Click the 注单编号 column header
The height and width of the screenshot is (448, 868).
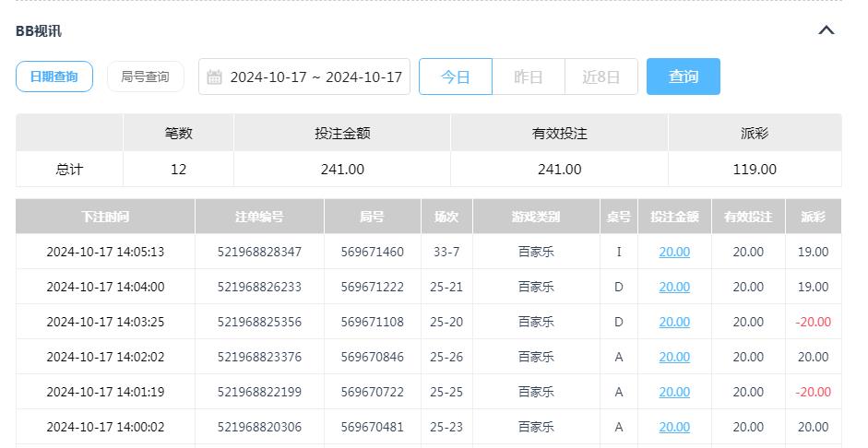click(x=259, y=217)
